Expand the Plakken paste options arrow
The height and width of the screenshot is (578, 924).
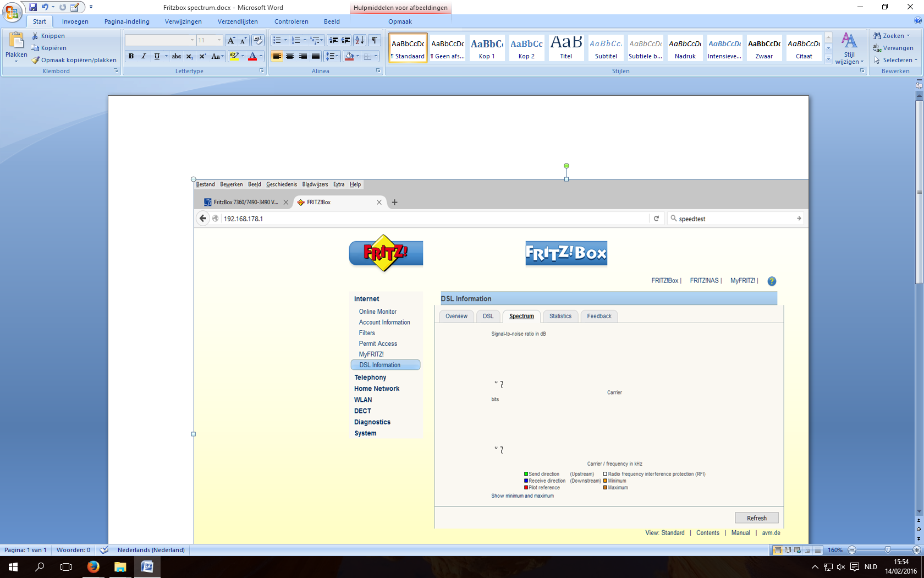coord(16,62)
